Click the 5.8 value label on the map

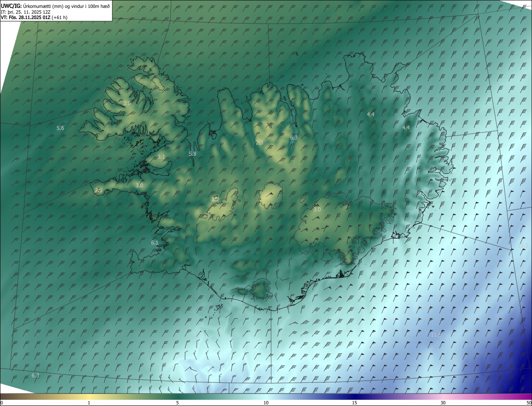pyautogui.click(x=192, y=154)
